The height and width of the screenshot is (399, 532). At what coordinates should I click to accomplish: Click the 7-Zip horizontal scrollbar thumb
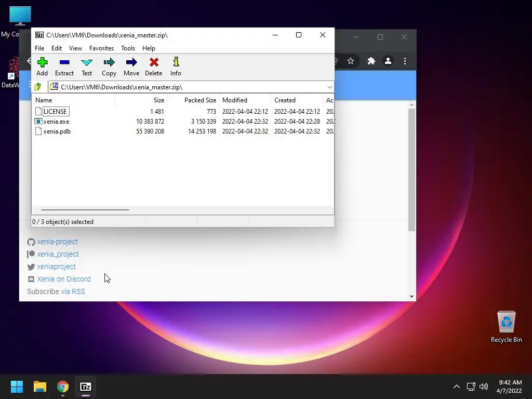(x=85, y=210)
